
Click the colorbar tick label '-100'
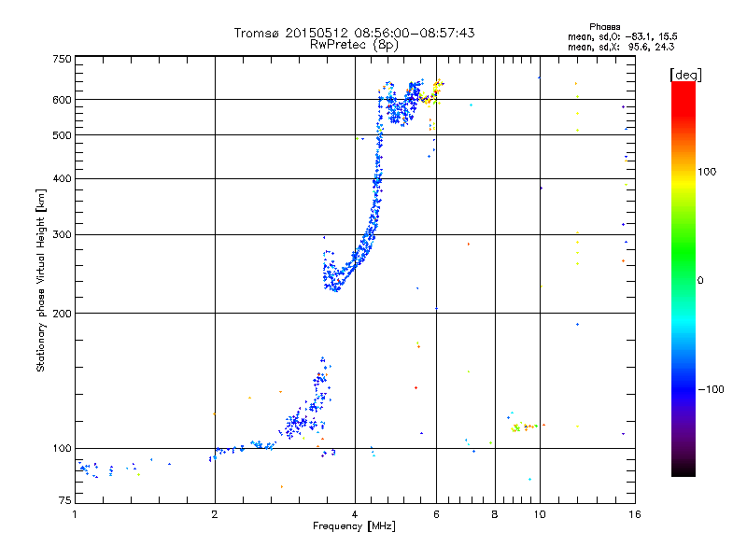pos(711,389)
